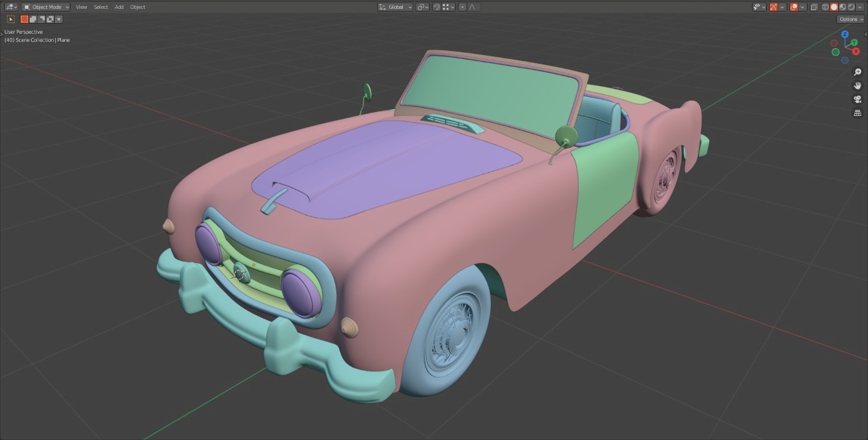
Task: Open the gizmo options dropdown arrow
Action: [x=782, y=7]
